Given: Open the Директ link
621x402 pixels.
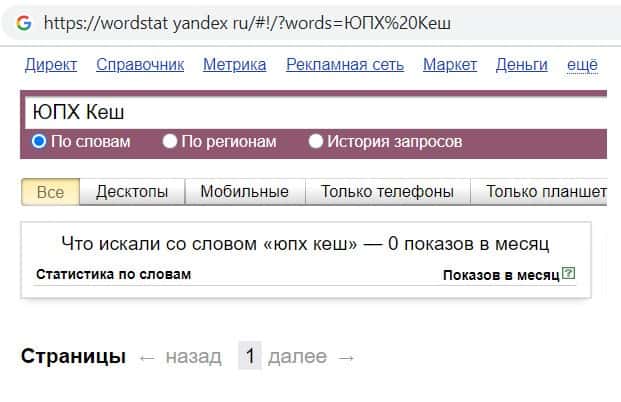Looking at the screenshot, I should [51, 65].
